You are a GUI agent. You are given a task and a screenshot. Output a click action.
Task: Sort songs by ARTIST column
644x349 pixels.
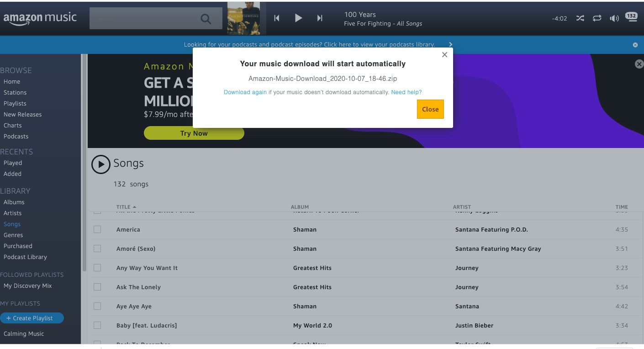tap(462, 207)
